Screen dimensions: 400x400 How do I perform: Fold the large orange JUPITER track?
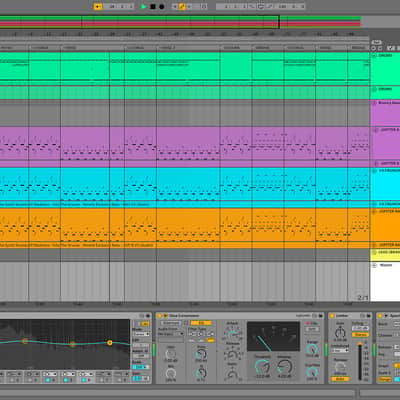pos(374,211)
